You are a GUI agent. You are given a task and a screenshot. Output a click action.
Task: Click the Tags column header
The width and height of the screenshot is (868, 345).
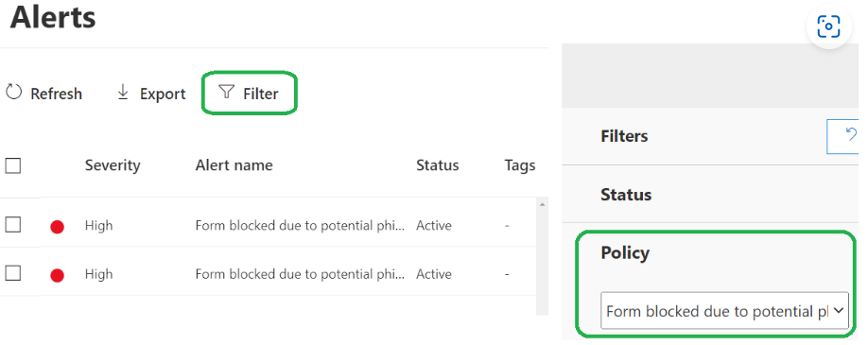pos(520,165)
